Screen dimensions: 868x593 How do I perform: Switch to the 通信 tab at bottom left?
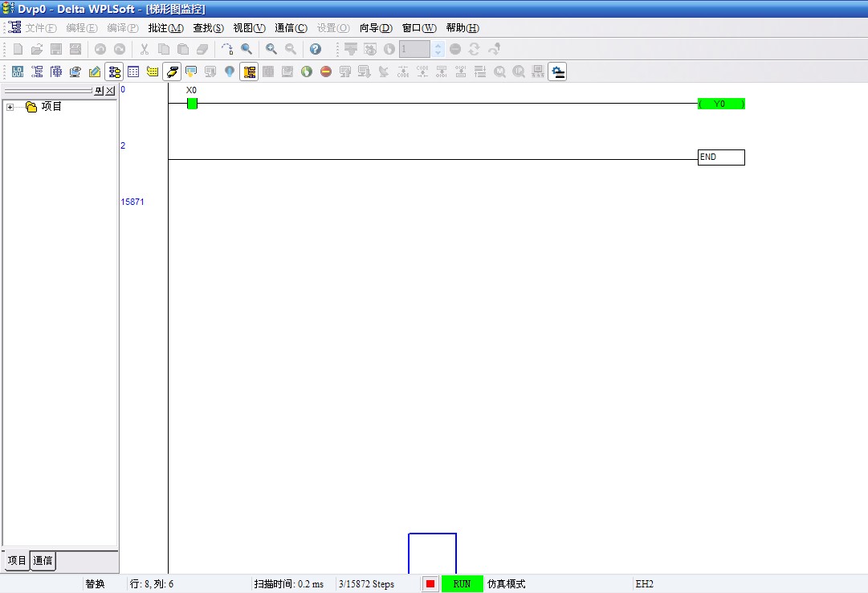click(x=43, y=561)
